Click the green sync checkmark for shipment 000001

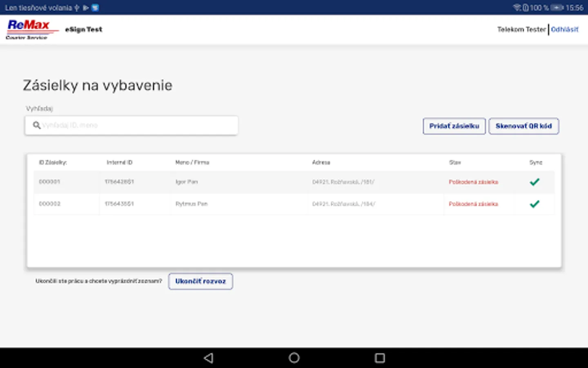pos(535,182)
